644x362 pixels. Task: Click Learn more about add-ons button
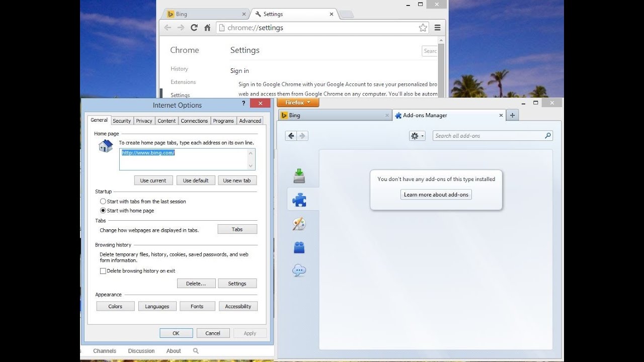(x=436, y=195)
